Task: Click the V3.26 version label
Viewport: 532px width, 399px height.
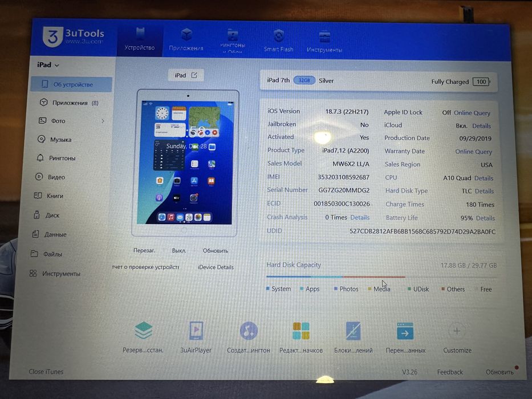Action: point(409,372)
